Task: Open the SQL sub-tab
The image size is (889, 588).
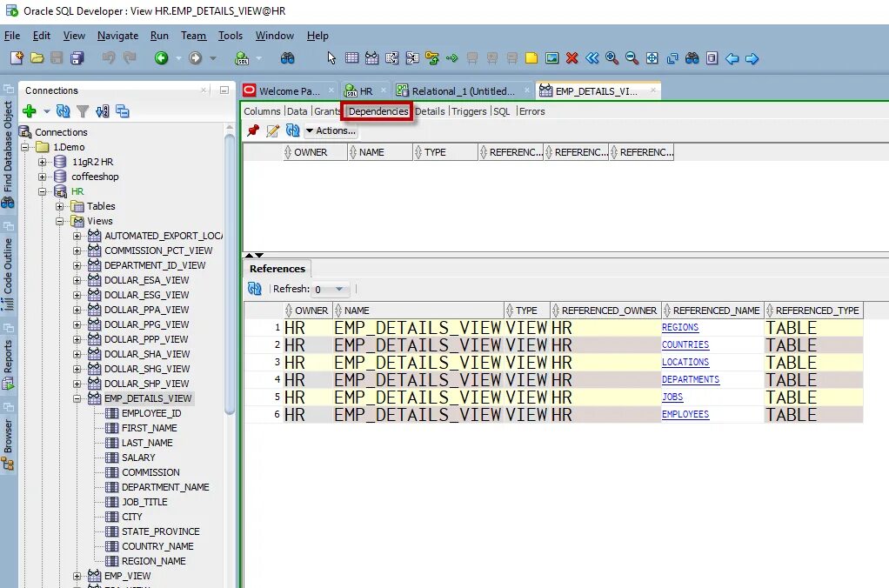Action: coord(502,111)
